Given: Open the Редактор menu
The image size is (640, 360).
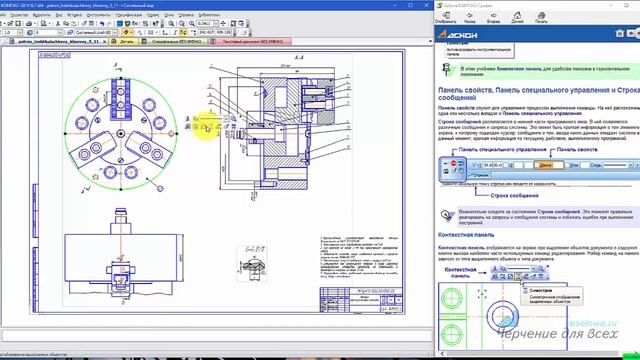Looking at the screenshot, I should [x=19, y=15].
